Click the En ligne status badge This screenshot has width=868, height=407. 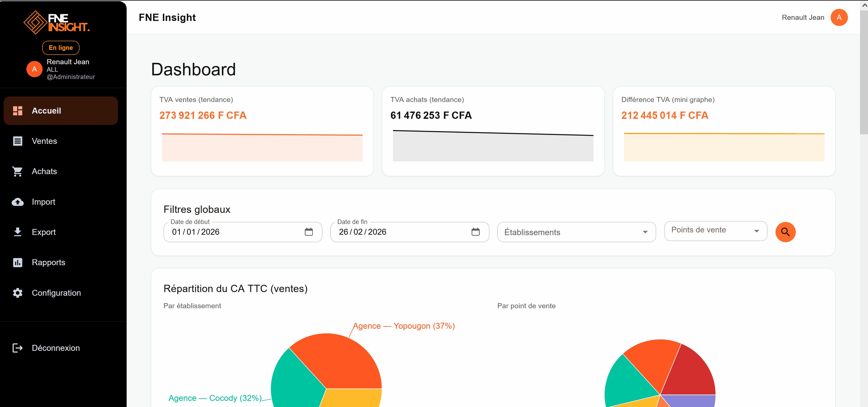click(61, 48)
